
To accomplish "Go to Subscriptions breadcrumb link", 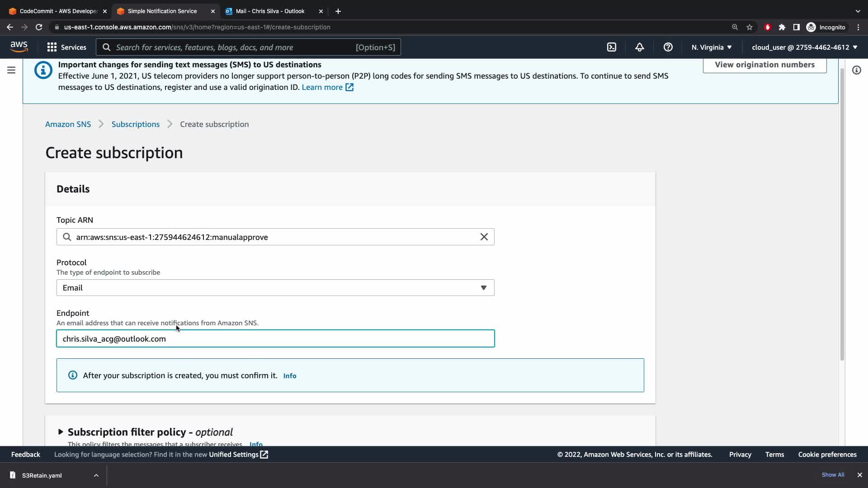I will (135, 124).
